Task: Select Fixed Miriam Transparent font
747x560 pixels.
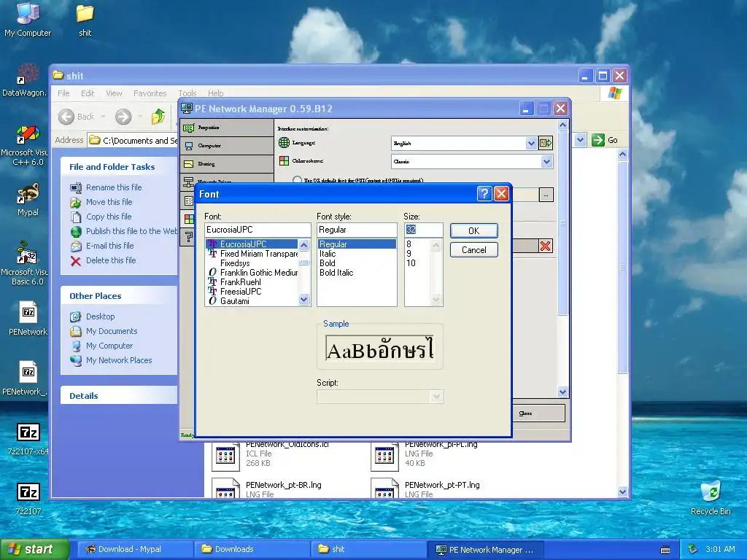Action: tap(252, 254)
